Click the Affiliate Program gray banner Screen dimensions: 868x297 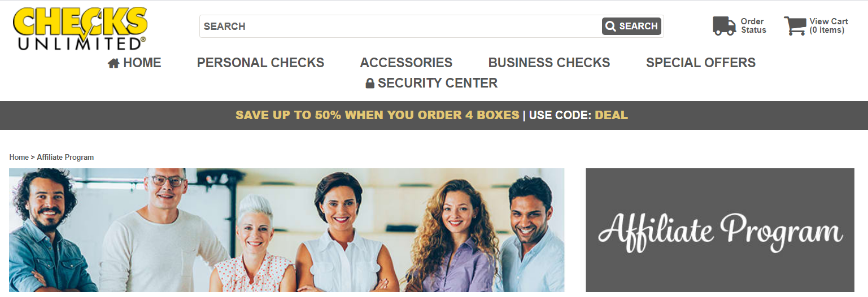coord(720,230)
